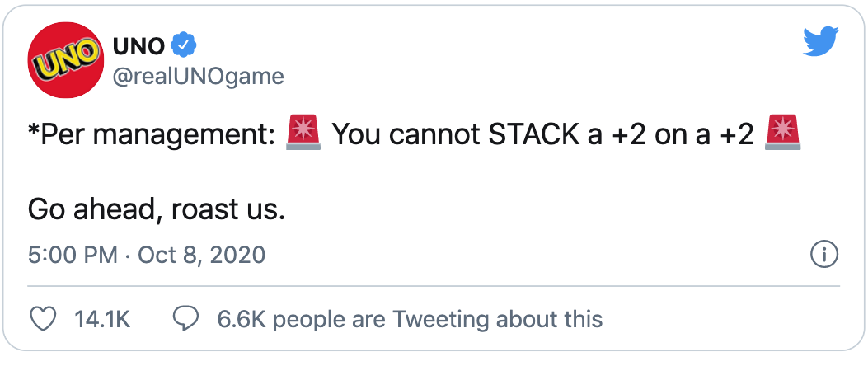
Task: Click the siren emoji after 'management:'
Action: coord(303,133)
